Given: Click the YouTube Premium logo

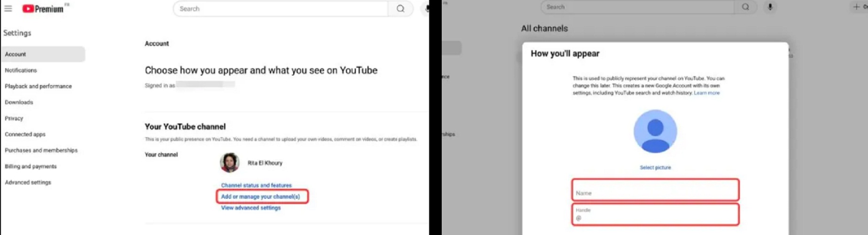Looking at the screenshot, I should [x=43, y=8].
